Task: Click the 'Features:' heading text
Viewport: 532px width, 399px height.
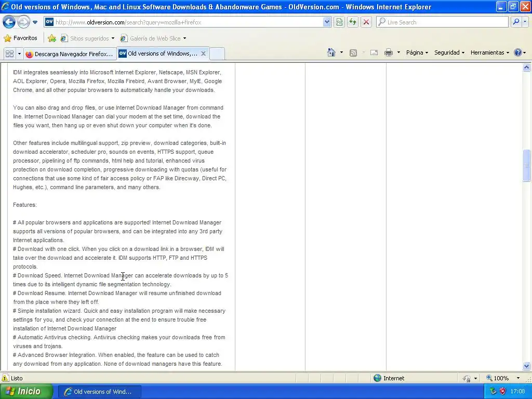Action: pyautogui.click(x=25, y=205)
